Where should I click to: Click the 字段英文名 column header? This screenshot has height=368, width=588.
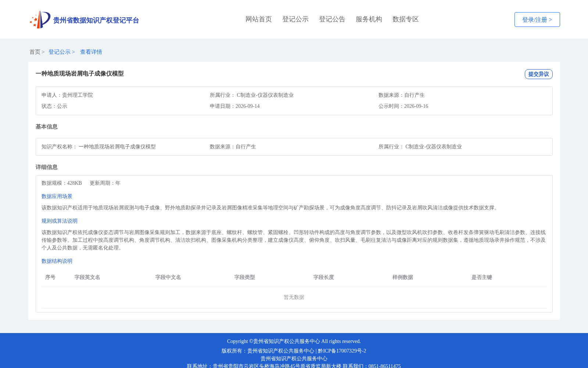coord(87,277)
